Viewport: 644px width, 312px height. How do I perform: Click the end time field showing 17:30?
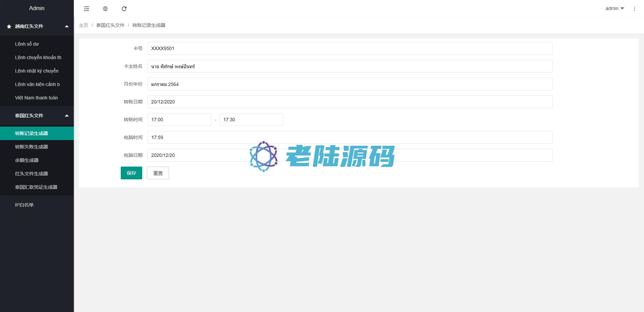[x=251, y=120]
